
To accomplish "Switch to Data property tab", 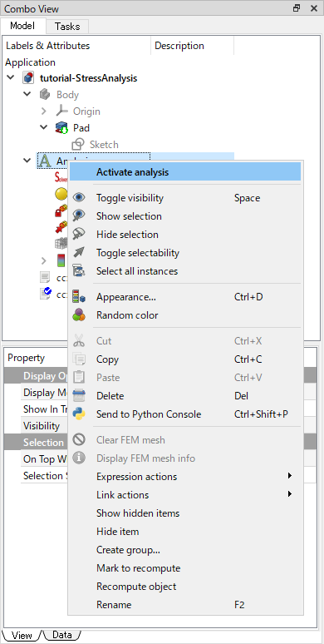I will click(x=61, y=635).
